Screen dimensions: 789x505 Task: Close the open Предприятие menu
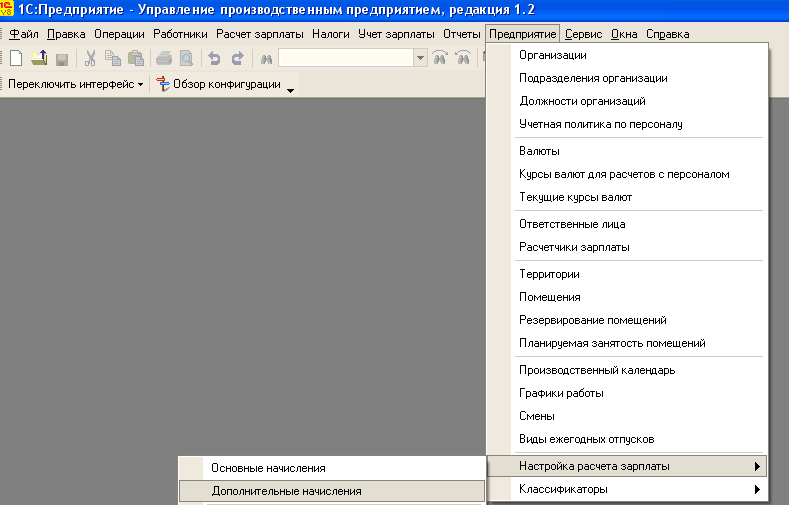click(523, 34)
